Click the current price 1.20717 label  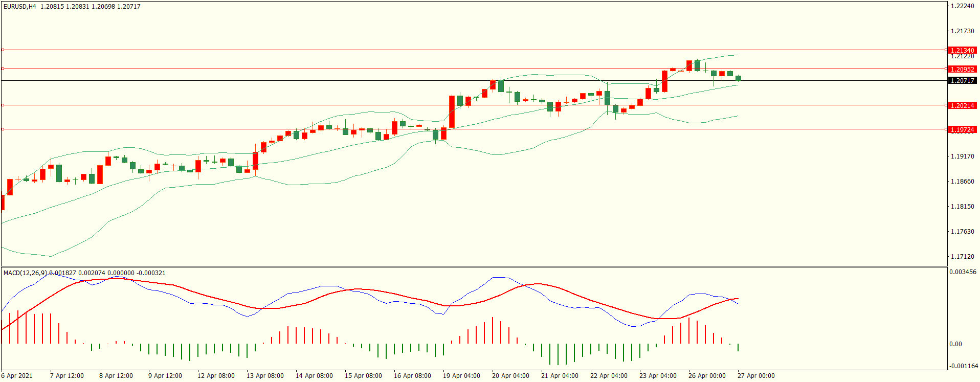tap(962, 81)
